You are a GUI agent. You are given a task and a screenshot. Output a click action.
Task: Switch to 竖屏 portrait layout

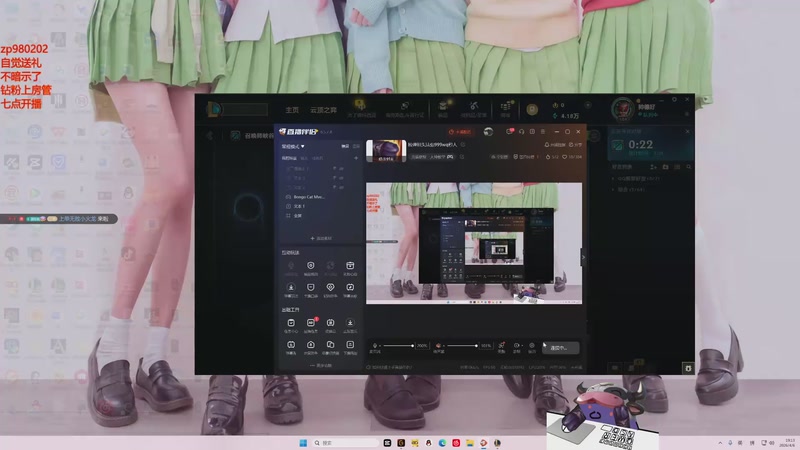point(356,146)
